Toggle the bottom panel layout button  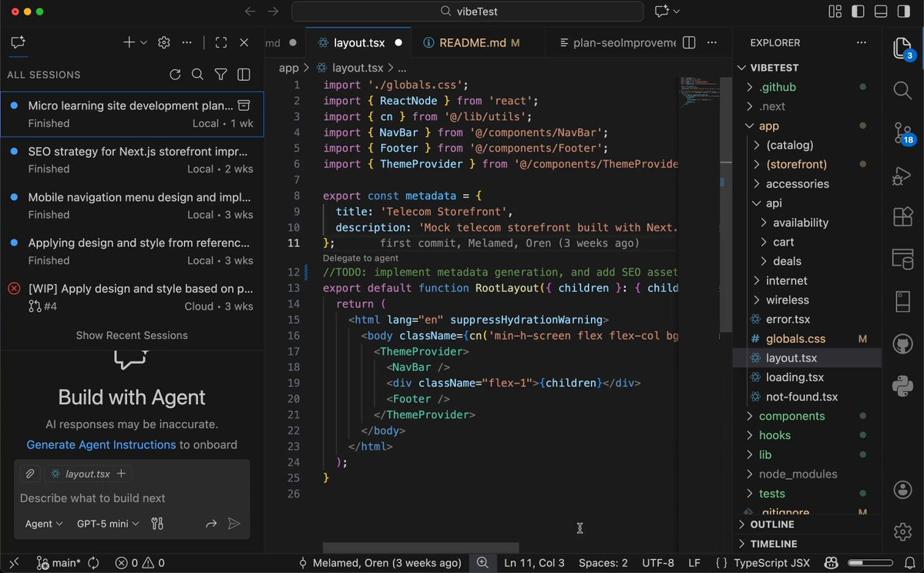pos(881,12)
